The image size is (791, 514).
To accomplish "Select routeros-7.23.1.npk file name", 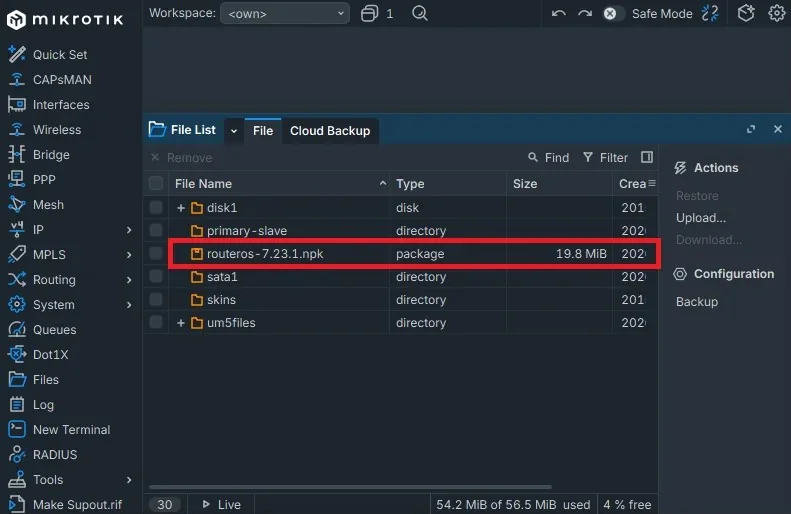I will click(x=265, y=253).
